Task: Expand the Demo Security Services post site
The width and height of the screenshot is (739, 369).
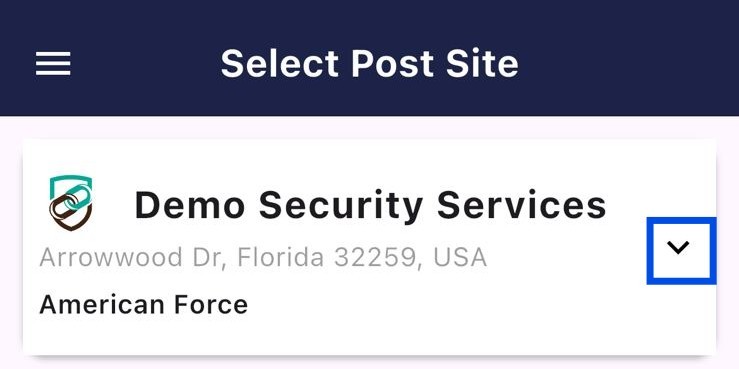Action: [x=681, y=251]
